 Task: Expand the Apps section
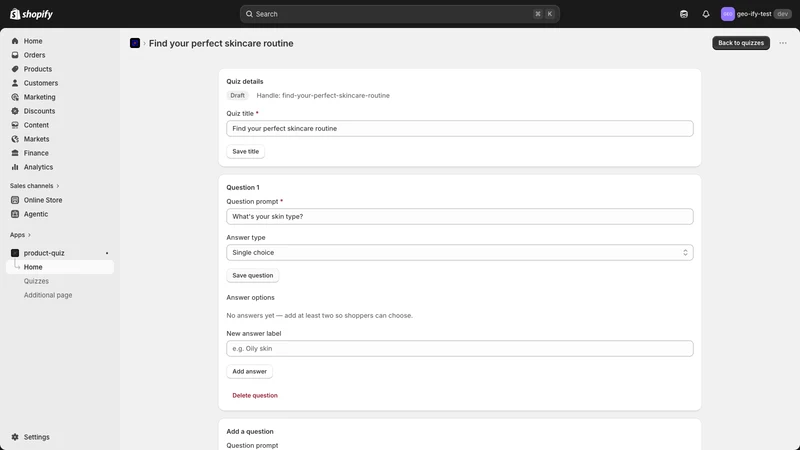(x=20, y=235)
